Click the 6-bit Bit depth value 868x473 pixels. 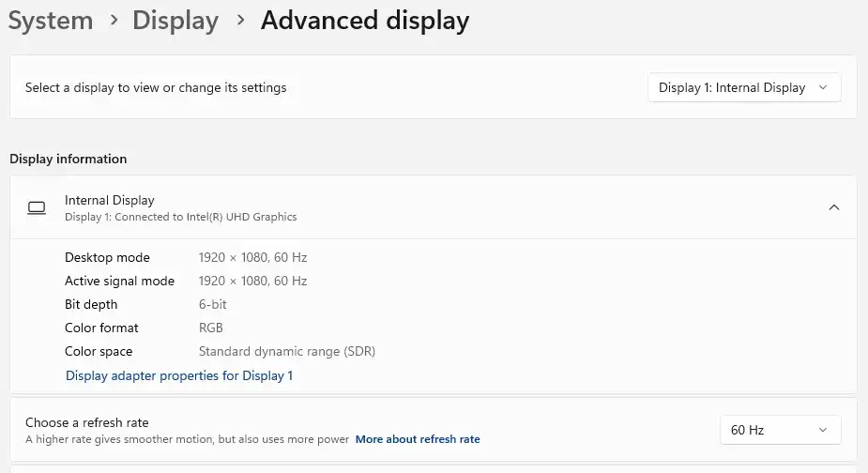coord(212,304)
